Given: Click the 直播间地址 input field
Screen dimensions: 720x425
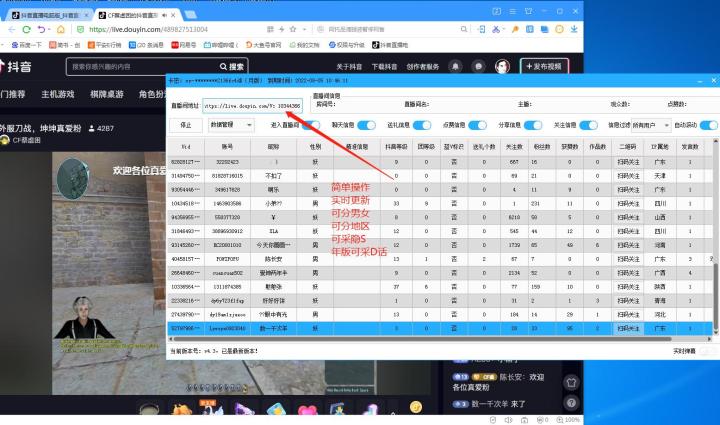Looking at the screenshot, I should tap(253, 106).
